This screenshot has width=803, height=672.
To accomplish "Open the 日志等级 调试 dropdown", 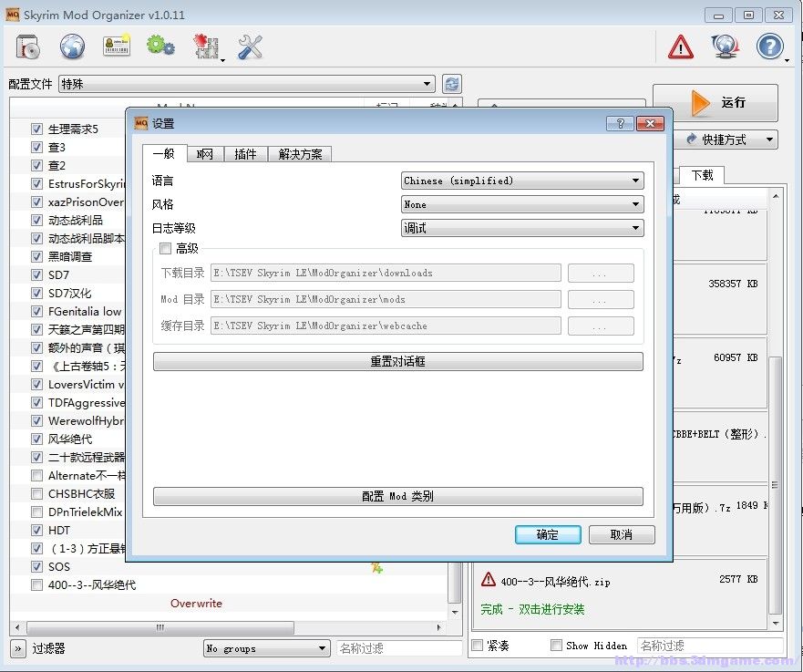I will pos(522,228).
